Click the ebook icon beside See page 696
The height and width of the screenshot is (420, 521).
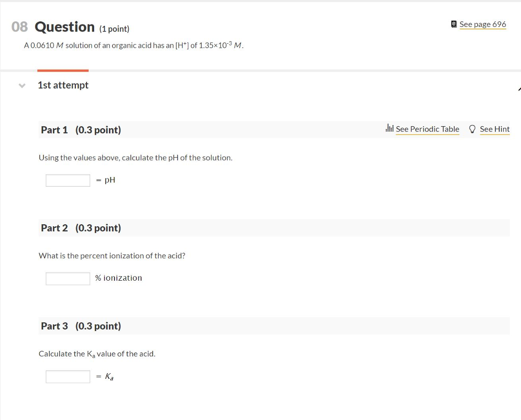[x=454, y=24]
